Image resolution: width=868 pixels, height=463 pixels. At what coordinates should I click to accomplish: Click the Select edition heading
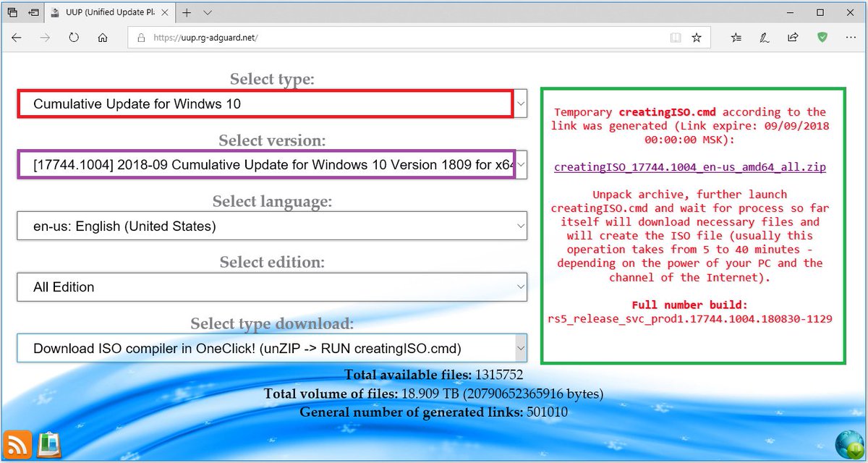point(273,262)
